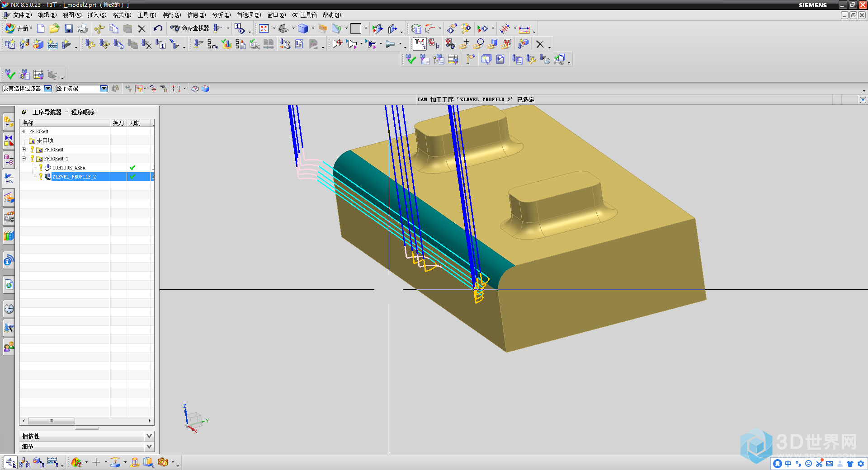Open the Roles sidebar icon
The image size is (868, 470).
9,347
